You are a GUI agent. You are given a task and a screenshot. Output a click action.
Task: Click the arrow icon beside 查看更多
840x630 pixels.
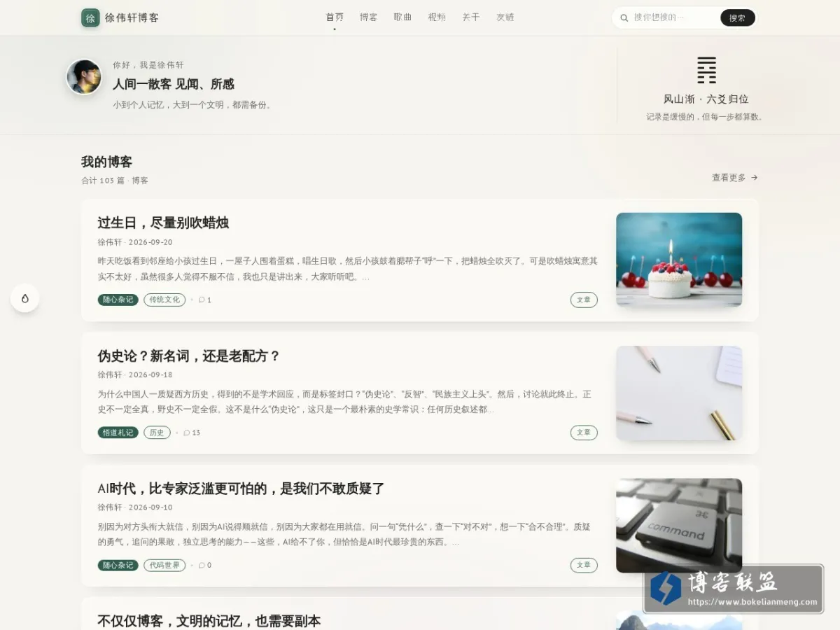click(x=754, y=178)
